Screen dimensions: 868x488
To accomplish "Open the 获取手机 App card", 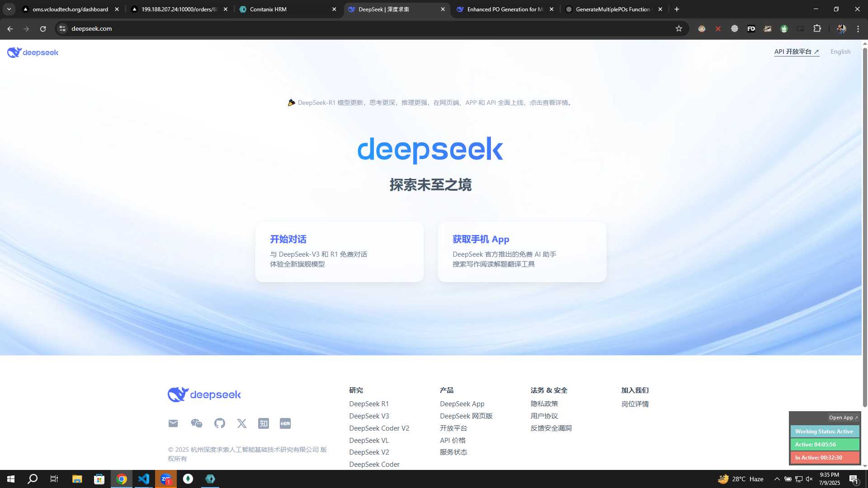I will click(x=522, y=252).
